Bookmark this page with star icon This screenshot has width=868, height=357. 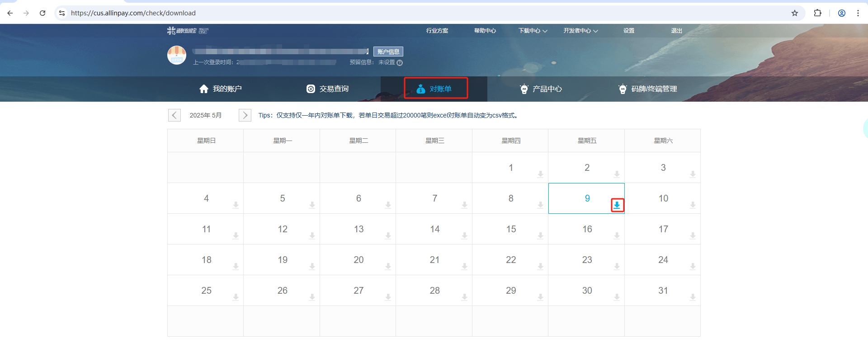794,13
